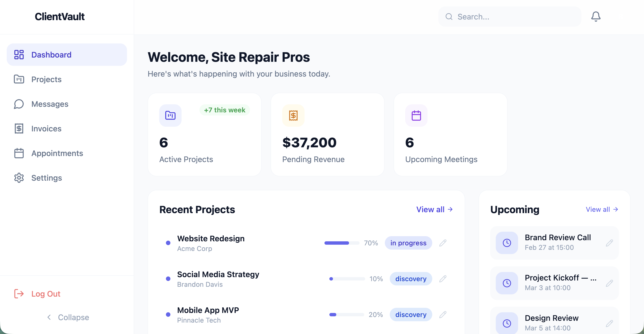Open the Brand Review Call card
The image size is (644, 334).
(554, 243)
